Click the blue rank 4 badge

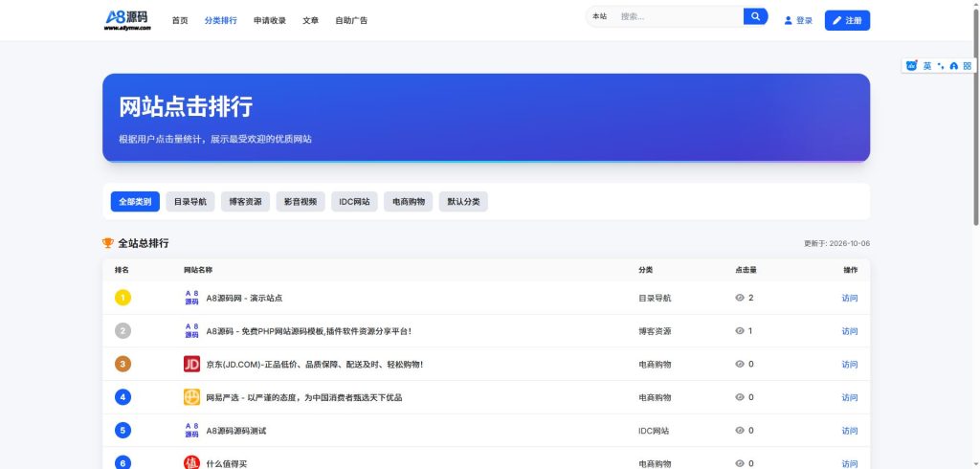[x=123, y=397]
